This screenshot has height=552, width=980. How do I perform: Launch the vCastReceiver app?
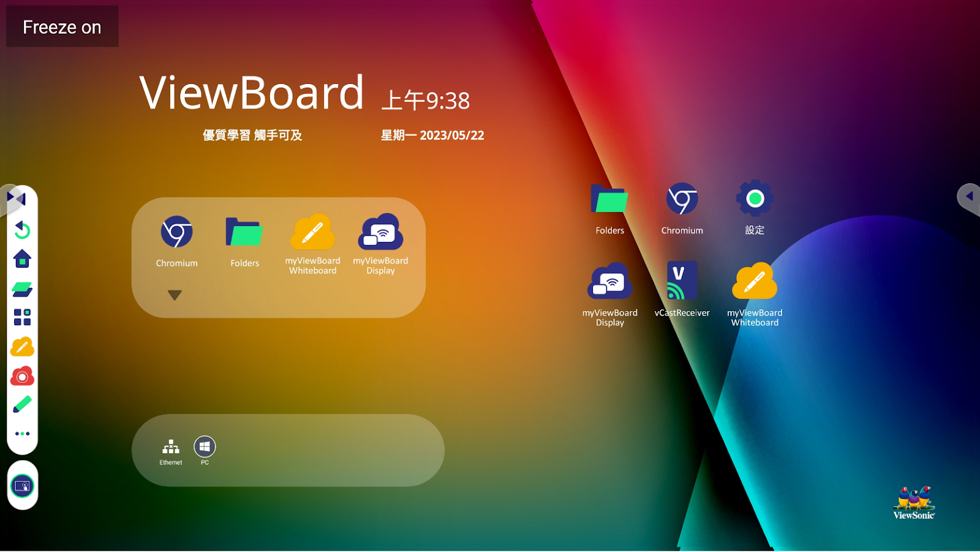[682, 281]
